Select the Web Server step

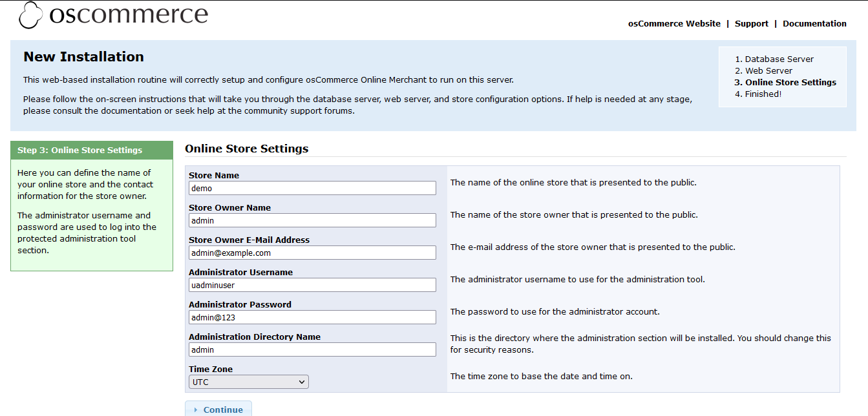(x=768, y=70)
